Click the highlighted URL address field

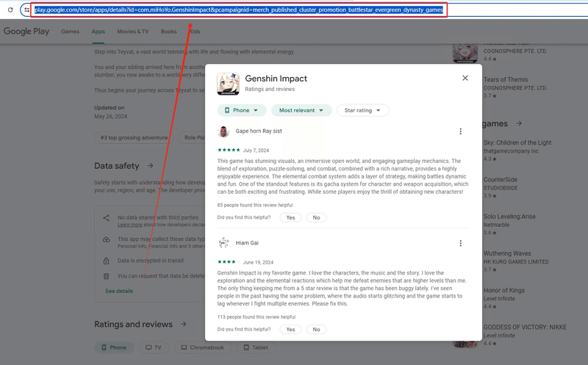(238, 10)
